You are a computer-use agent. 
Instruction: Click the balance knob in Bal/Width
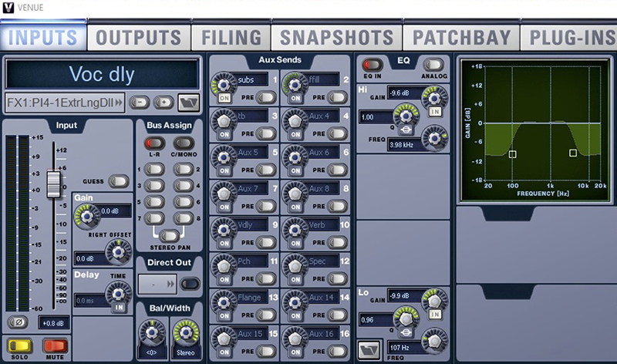point(152,333)
